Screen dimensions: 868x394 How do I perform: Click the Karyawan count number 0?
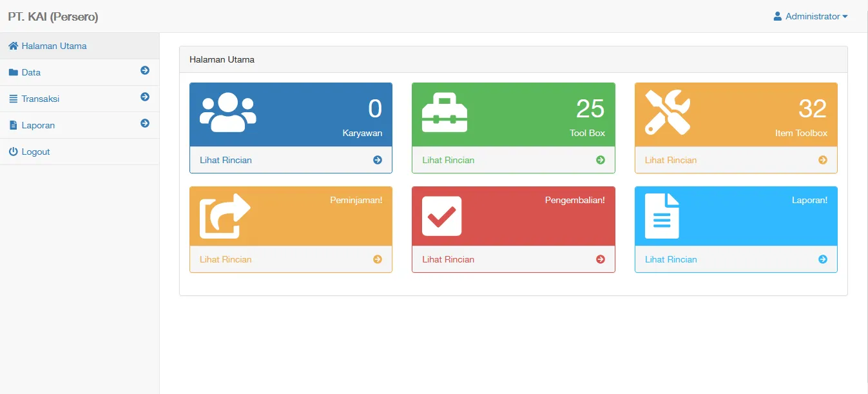(374, 108)
